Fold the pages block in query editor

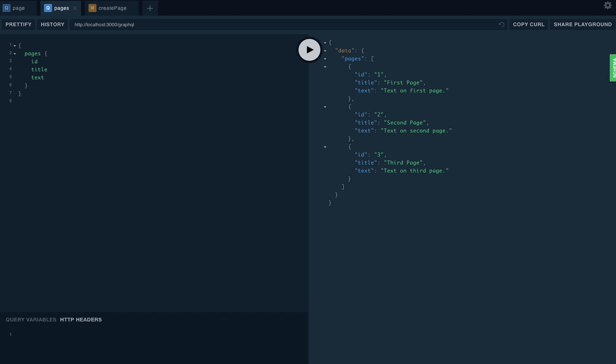click(15, 54)
